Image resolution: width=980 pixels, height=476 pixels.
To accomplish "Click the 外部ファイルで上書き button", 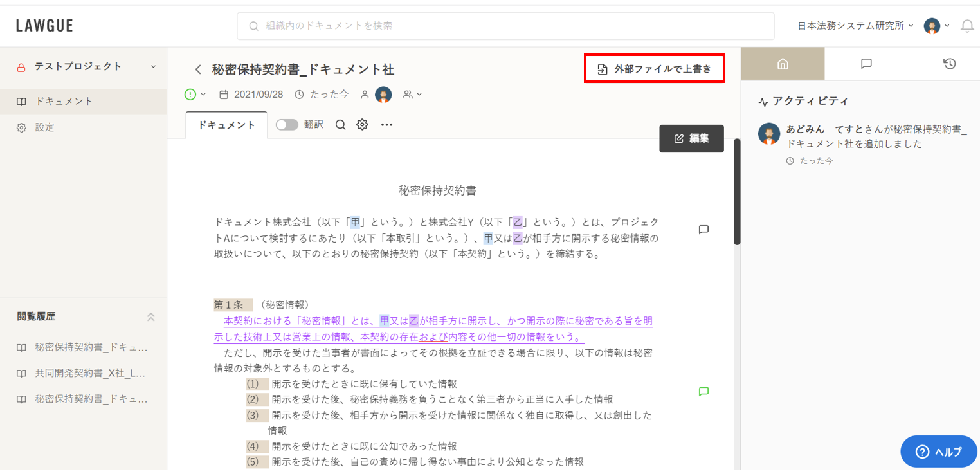I will (655, 69).
